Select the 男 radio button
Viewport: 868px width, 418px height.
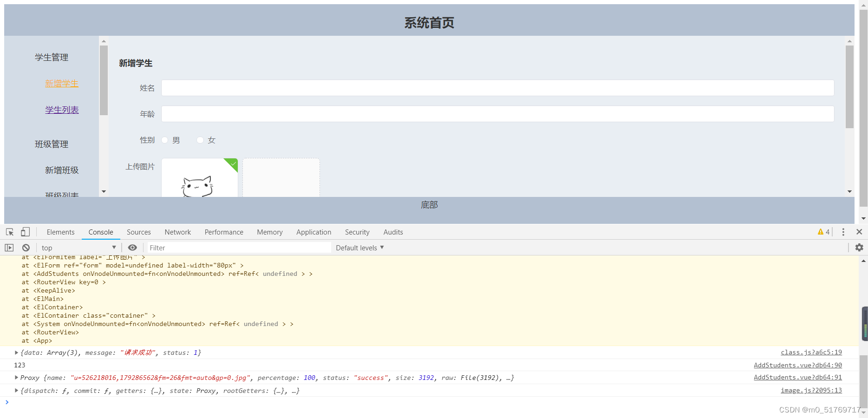tap(165, 140)
